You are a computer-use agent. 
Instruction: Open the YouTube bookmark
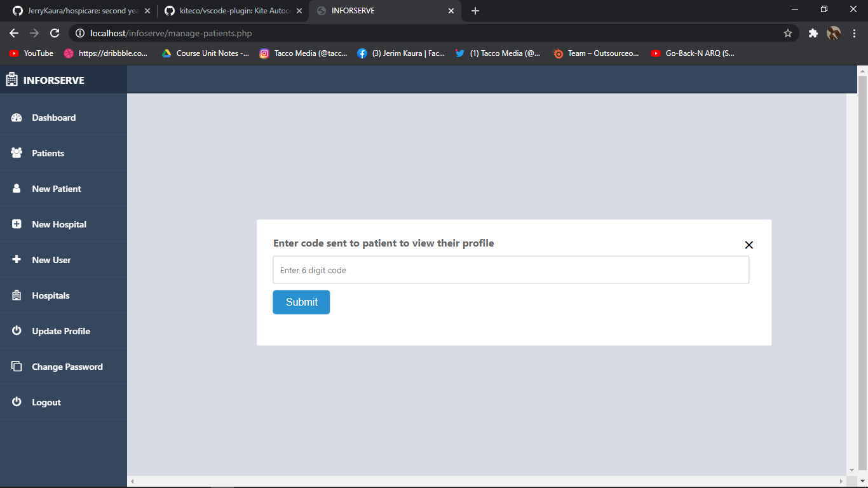[x=31, y=53]
